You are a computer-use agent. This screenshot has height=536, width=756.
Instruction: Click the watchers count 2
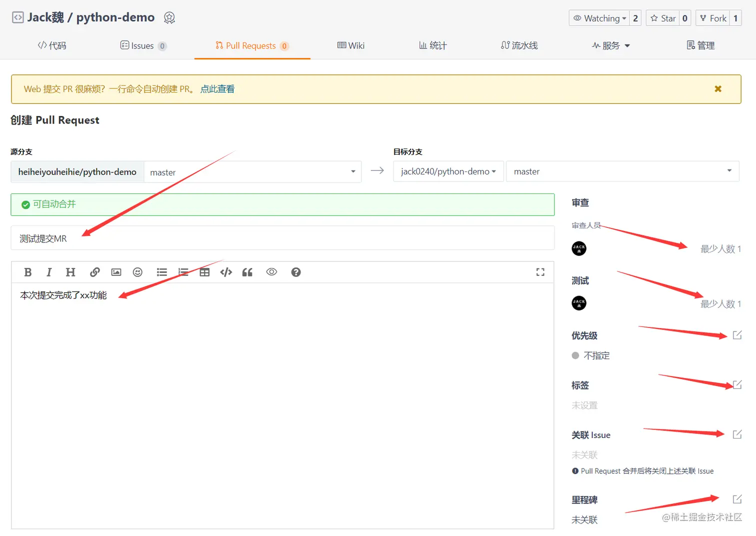point(635,18)
